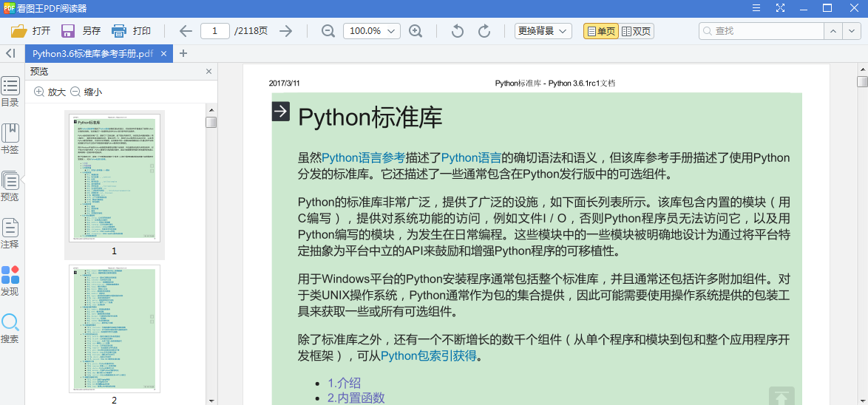This screenshot has height=405, width=868.
Task: Open the 注释 annotations panel
Action: (x=10, y=234)
